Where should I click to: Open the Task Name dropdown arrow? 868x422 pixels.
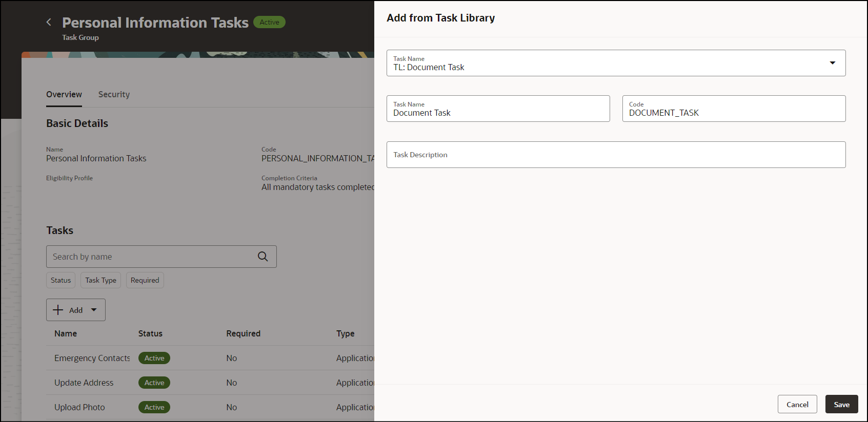point(833,63)
